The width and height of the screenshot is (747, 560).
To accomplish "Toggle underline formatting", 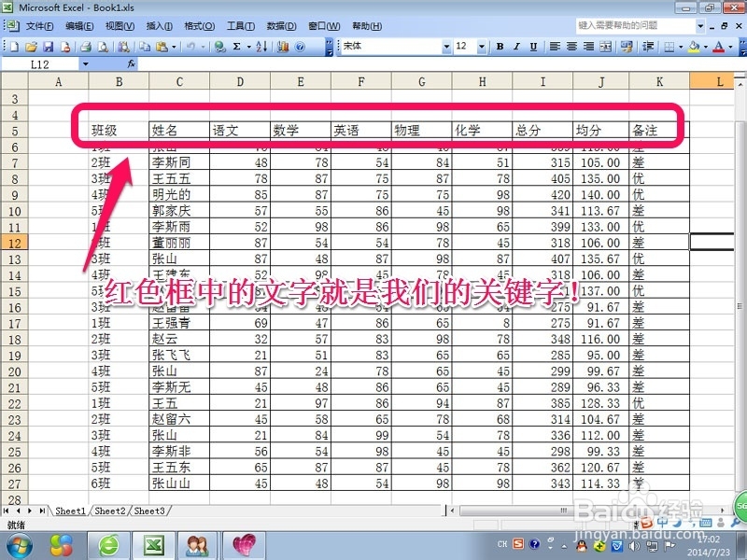I will (x=532, y=47).
